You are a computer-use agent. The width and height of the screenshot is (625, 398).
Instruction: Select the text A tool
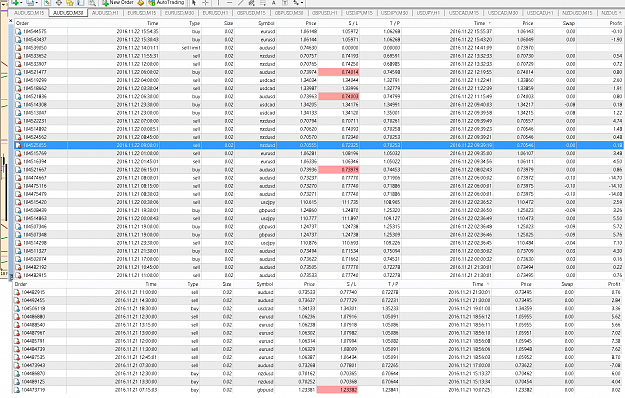point(274,2)
